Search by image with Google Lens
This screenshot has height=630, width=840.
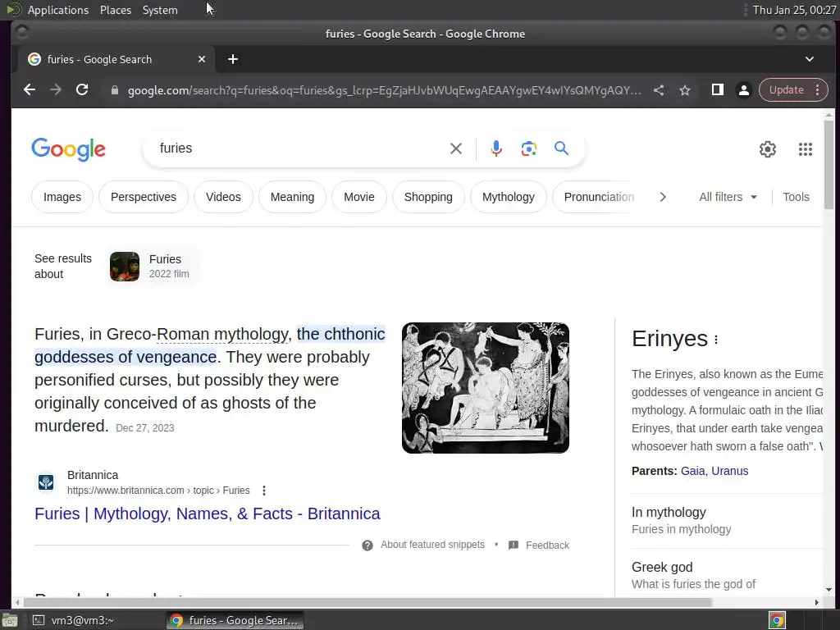(529, 148)
